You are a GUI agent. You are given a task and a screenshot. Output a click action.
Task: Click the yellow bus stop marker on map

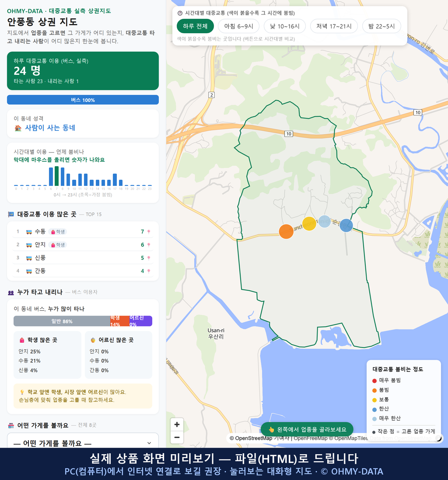pos(309,224)
